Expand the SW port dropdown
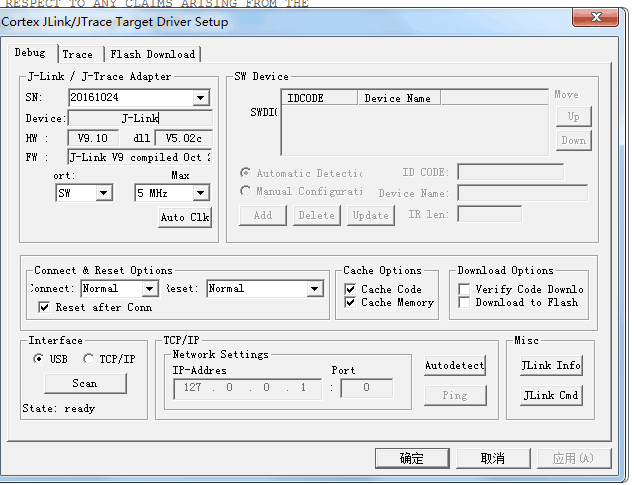 tap(104, 193)
